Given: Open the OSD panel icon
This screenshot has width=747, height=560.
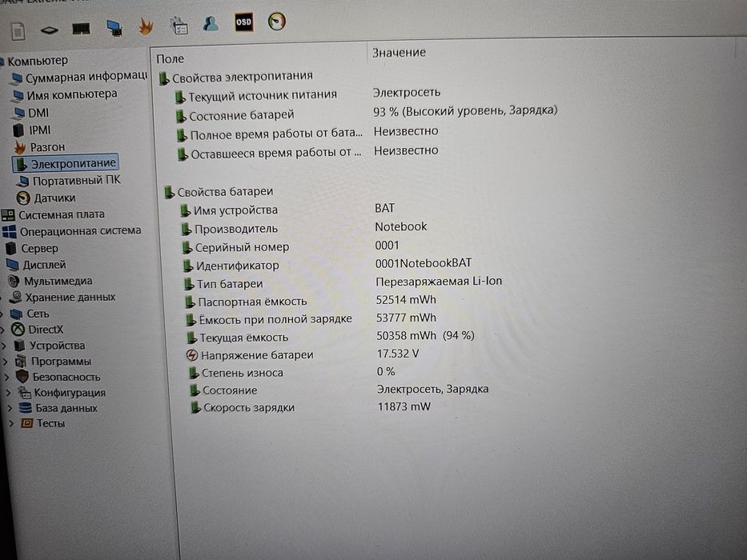Looking at the screenshot, I should click(x=243, y=22).
